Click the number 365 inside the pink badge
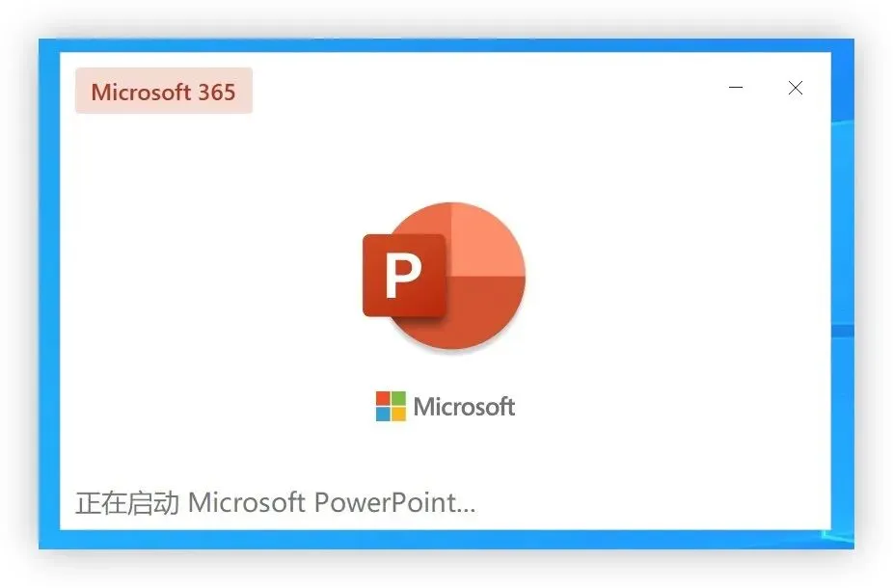Screen dimensions: 893x588 (x=216, y=93)
